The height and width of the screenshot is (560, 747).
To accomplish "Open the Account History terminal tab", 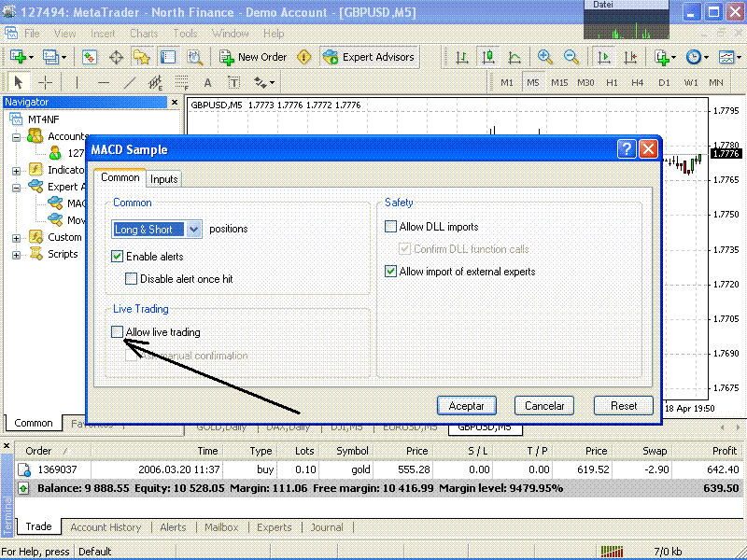I will [106, 527].
